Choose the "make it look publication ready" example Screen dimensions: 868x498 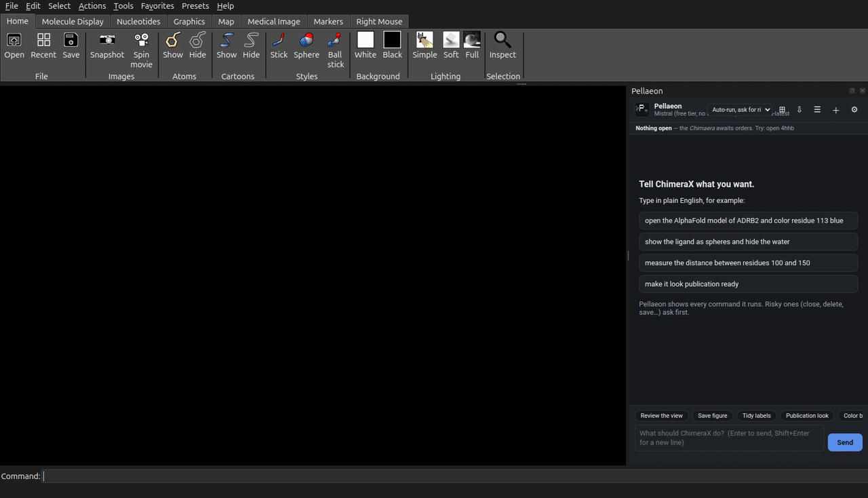coord(749,284)
